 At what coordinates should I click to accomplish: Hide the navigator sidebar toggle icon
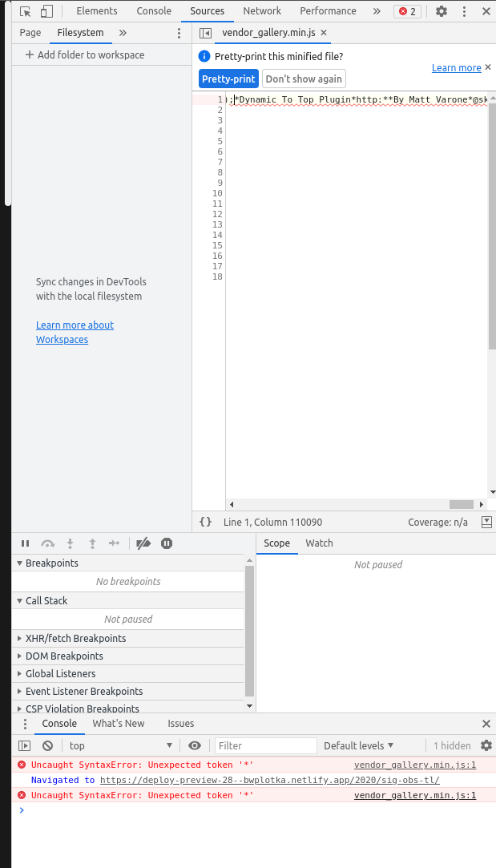(x=205, y=33)
